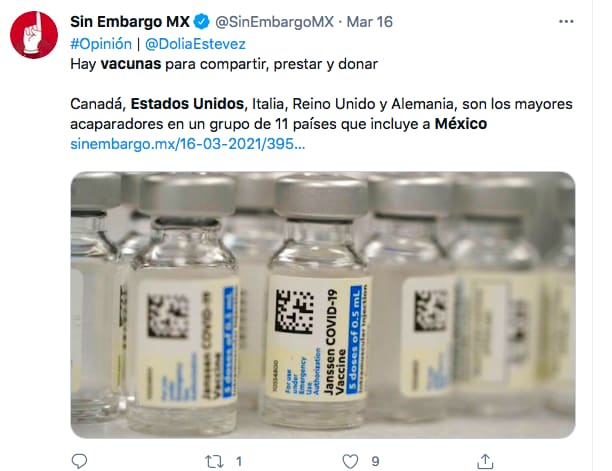Open the tweet's three-dot more menu
This screenshot has width=612, height=471.
tap(566, 21)
